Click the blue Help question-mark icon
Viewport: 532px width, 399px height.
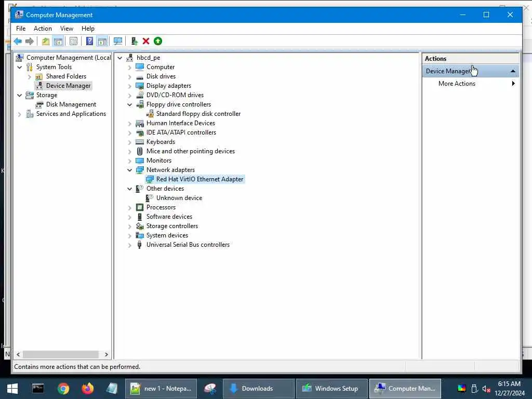pos(89,42)
